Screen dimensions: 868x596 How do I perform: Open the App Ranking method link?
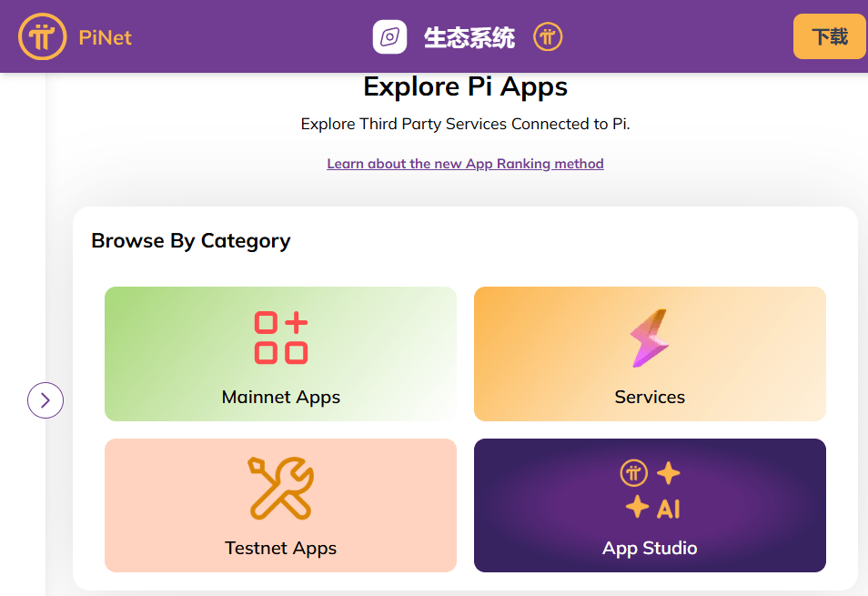click(x=465, y=164)
